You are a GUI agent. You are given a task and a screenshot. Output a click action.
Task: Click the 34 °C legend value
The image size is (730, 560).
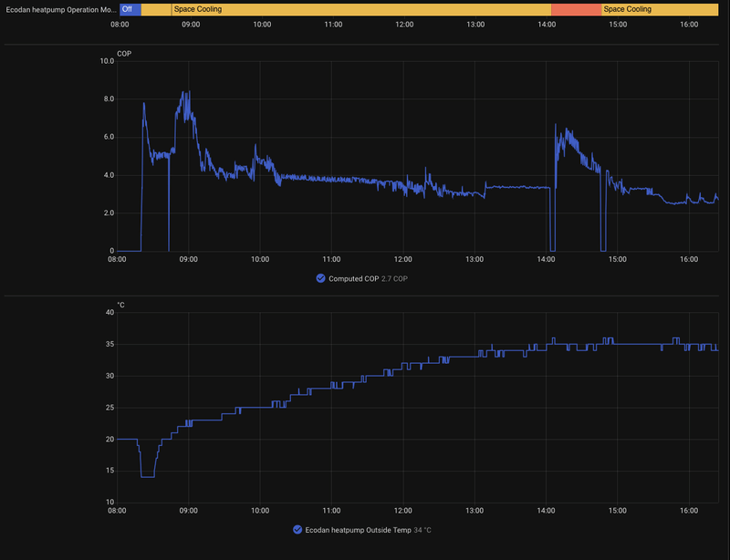[422, 530]
